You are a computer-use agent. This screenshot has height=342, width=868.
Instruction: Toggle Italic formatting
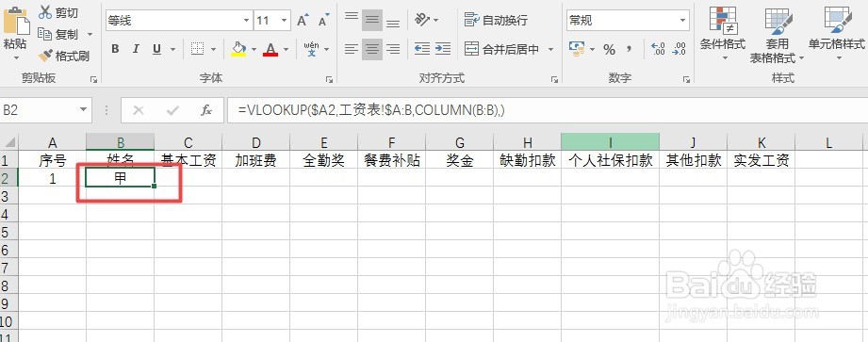pyautogui.click(x=136, y=49)
